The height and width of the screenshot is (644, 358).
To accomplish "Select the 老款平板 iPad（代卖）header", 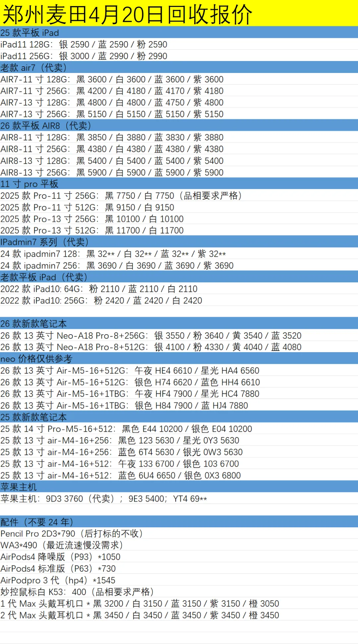I will tap(179, 277).
